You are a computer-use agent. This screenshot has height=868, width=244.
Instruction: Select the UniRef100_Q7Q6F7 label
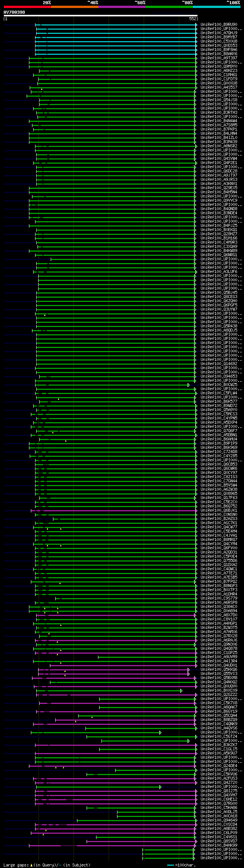[219, 431]
